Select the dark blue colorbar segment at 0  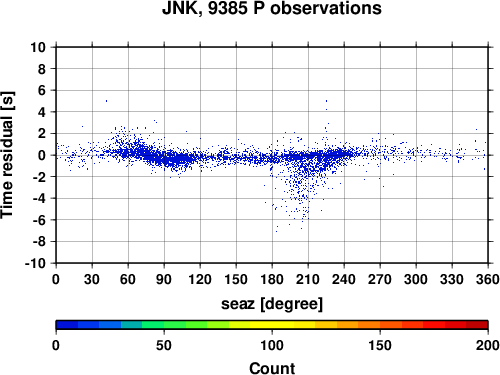[x=67, y=325]
